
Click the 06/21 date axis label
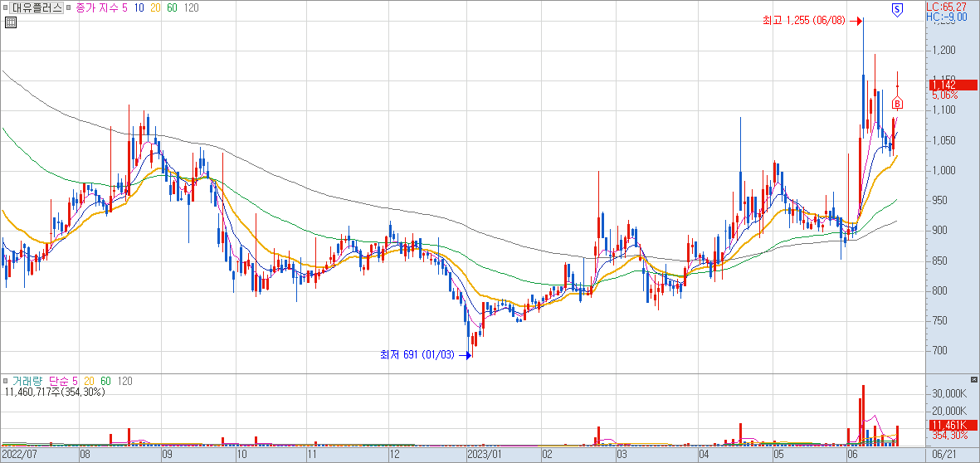click(943, 454)
